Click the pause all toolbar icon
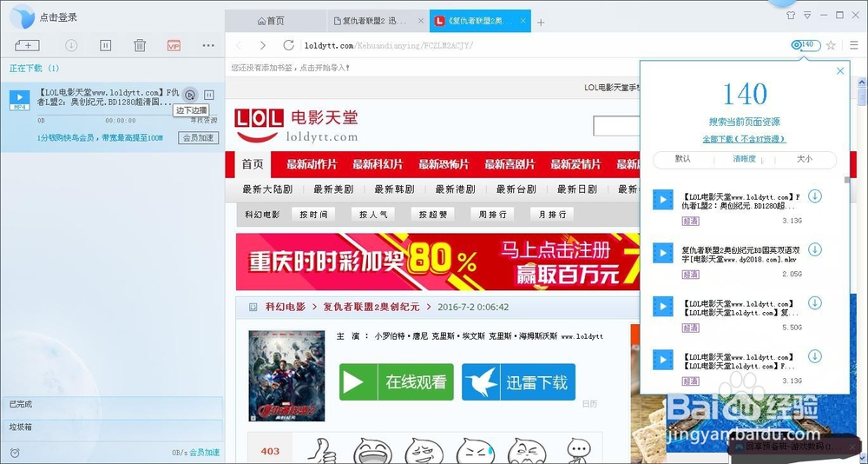This screenshot has width=868, height=464. (x=106, y=45)
